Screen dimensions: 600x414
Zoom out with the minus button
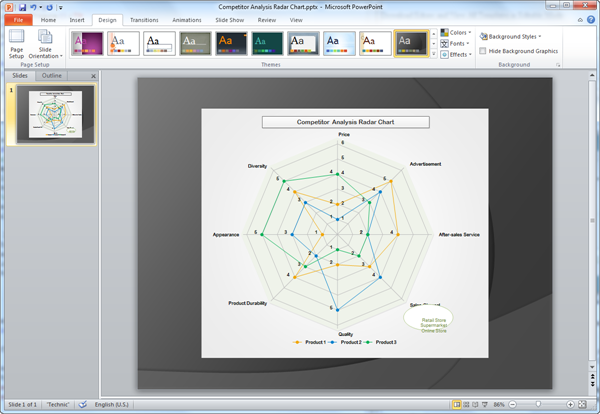tap(513, 404)
